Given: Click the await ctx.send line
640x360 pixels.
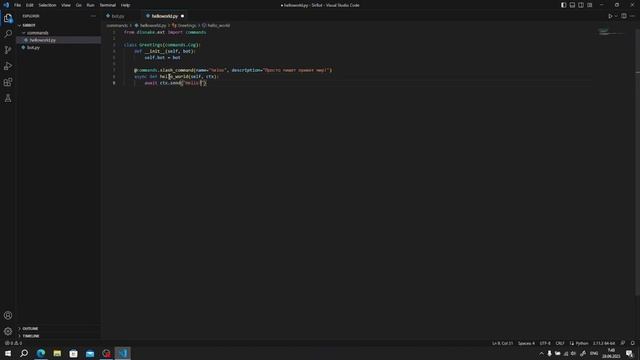Looking at the screenshot, I should 176,83.
